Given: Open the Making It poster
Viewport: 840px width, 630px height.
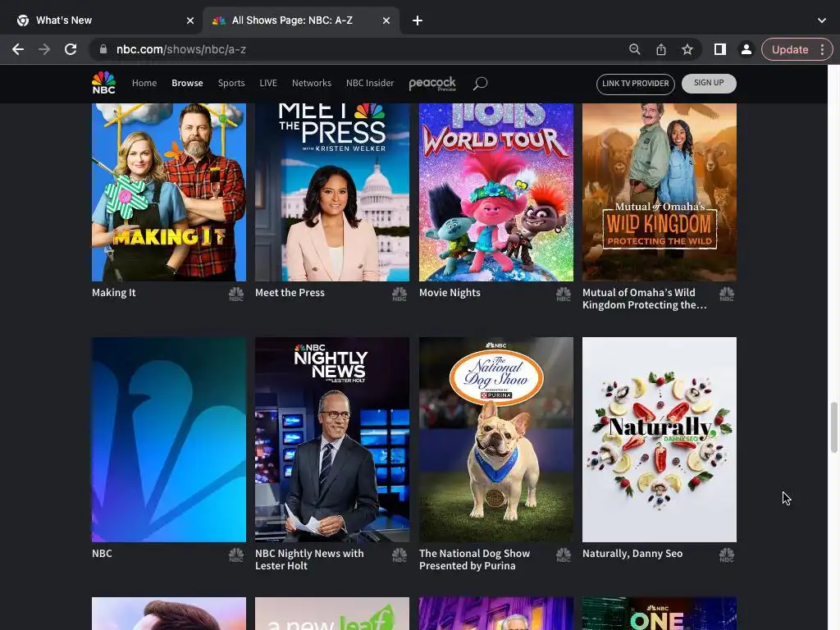Looking at the screenshot, I should click(169, 192).
